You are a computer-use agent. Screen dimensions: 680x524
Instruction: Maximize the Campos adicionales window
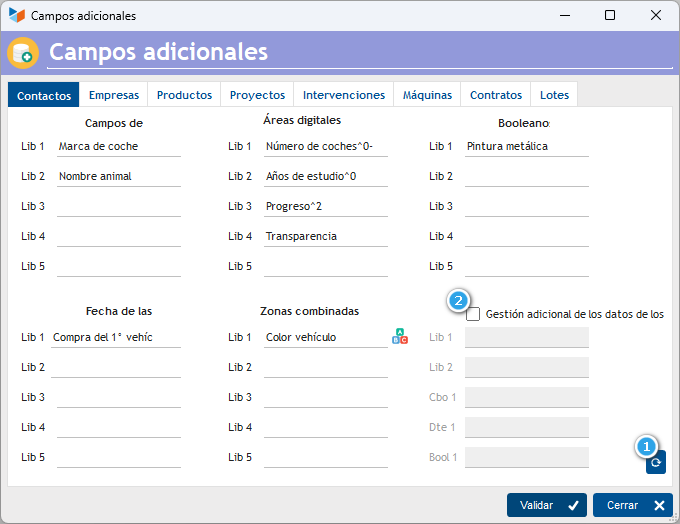[x=610, y=16]
